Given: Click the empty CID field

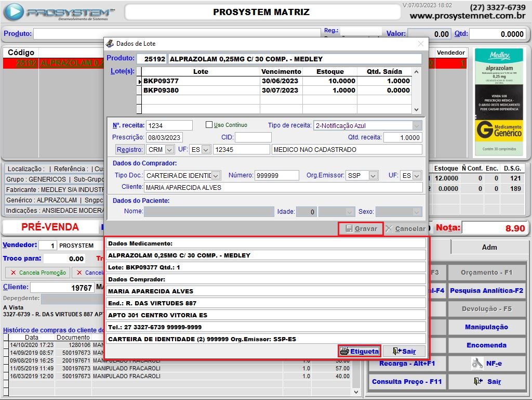Looking at the screenshot, I should [x=253, y=137].
